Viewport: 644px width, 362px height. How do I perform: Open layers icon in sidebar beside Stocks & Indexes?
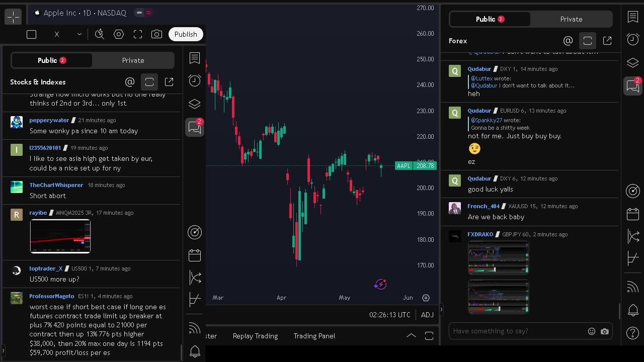195,104
